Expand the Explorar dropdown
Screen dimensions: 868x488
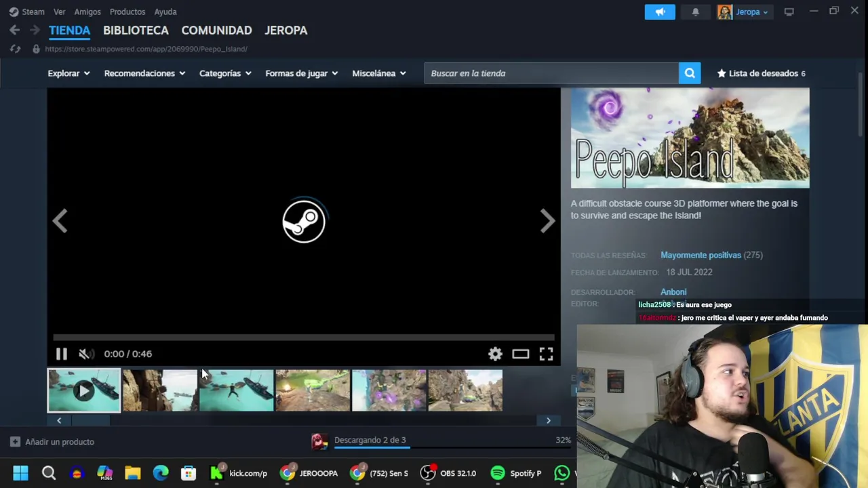[x=68, y=73]
